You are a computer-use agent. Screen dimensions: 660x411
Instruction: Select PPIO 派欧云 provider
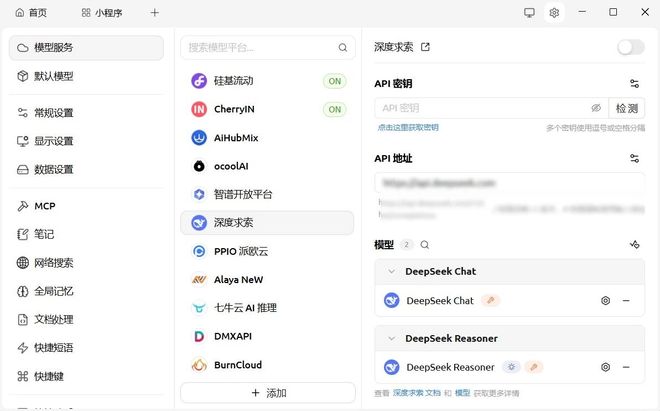tap(268, 251)
